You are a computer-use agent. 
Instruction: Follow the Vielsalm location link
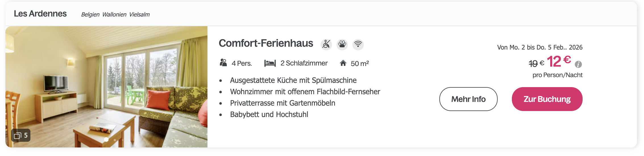tap(139, 15)
